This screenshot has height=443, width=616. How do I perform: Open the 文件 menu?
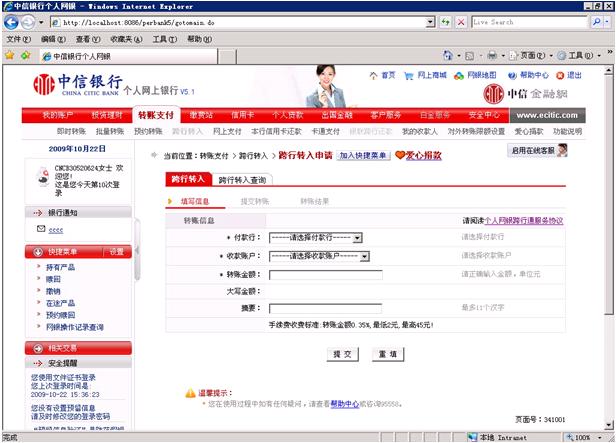[18, 39]
